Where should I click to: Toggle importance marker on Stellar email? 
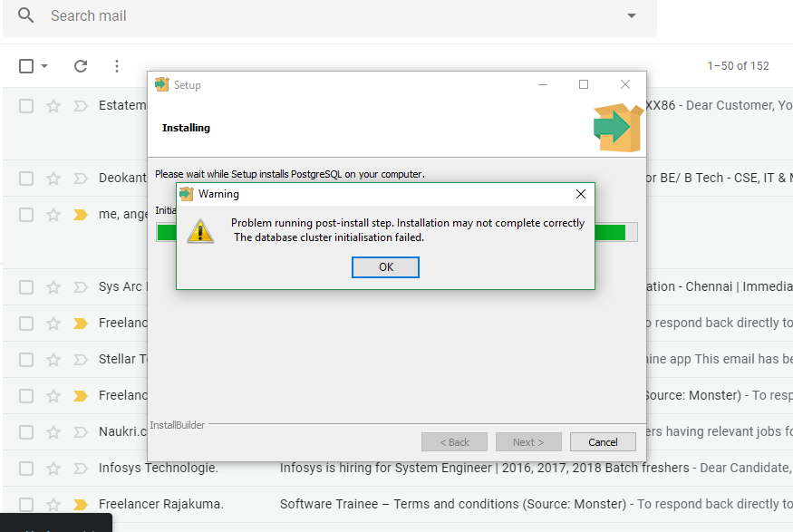80,360
